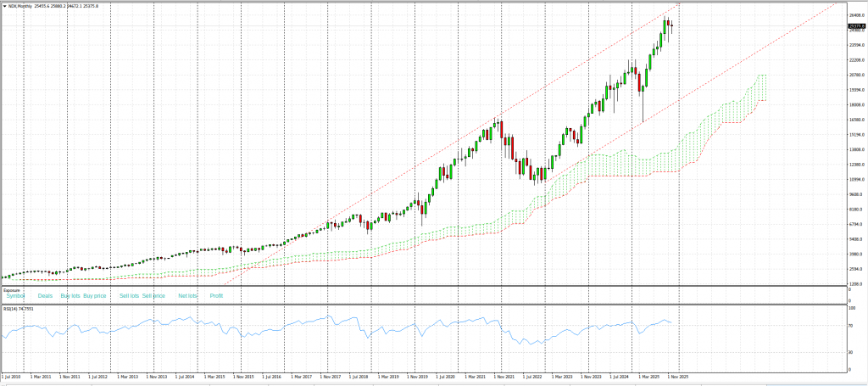Click the 26408.0 price axis label

click(855, 14)
